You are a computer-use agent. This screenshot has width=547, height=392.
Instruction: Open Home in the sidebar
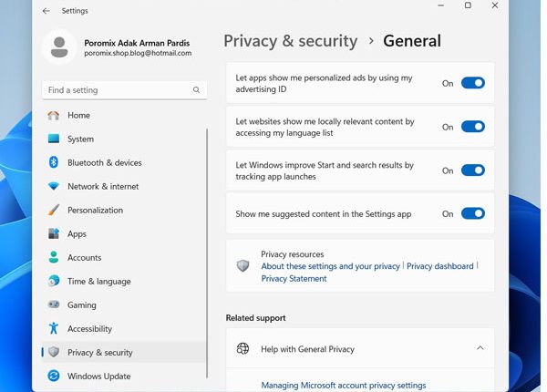124,115
